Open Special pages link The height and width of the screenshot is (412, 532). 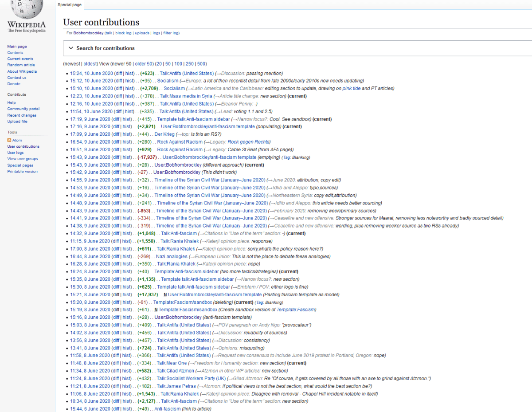click(x=20, y=165)
